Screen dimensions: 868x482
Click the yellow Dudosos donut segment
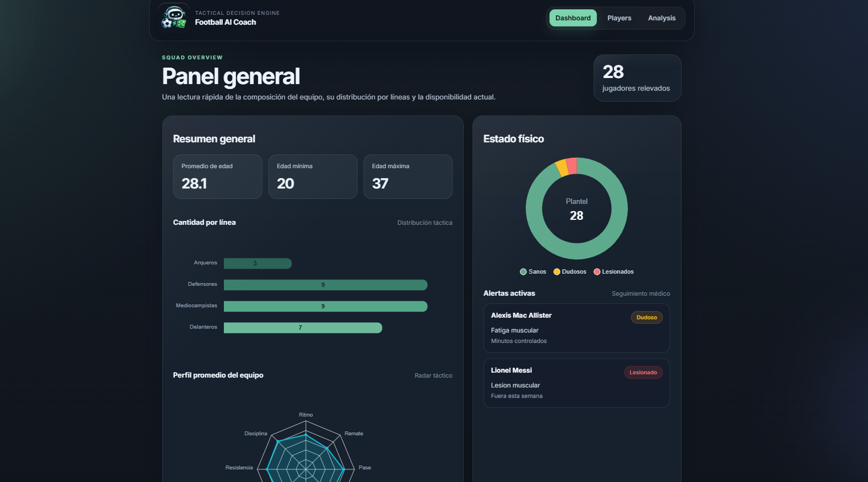coord(562,168)
